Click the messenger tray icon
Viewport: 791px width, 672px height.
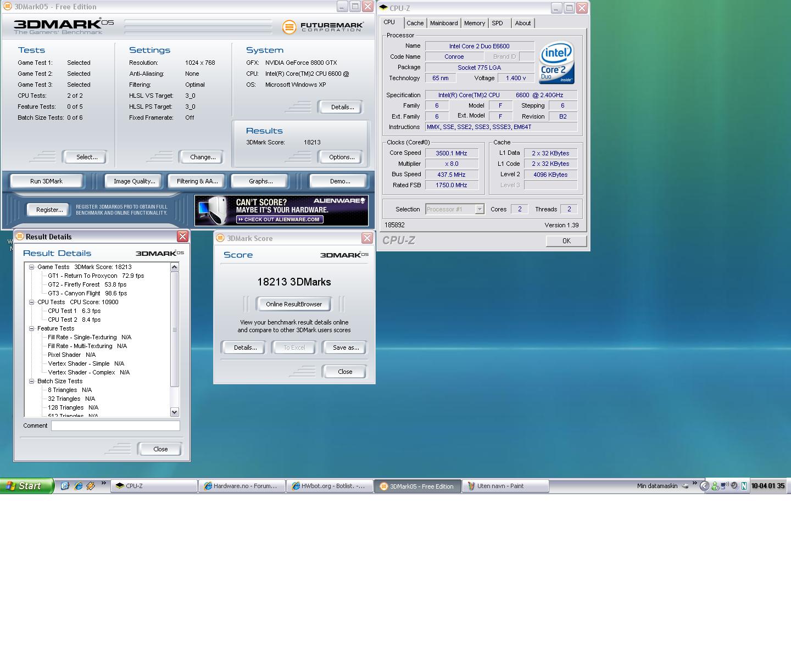[715, 486]
